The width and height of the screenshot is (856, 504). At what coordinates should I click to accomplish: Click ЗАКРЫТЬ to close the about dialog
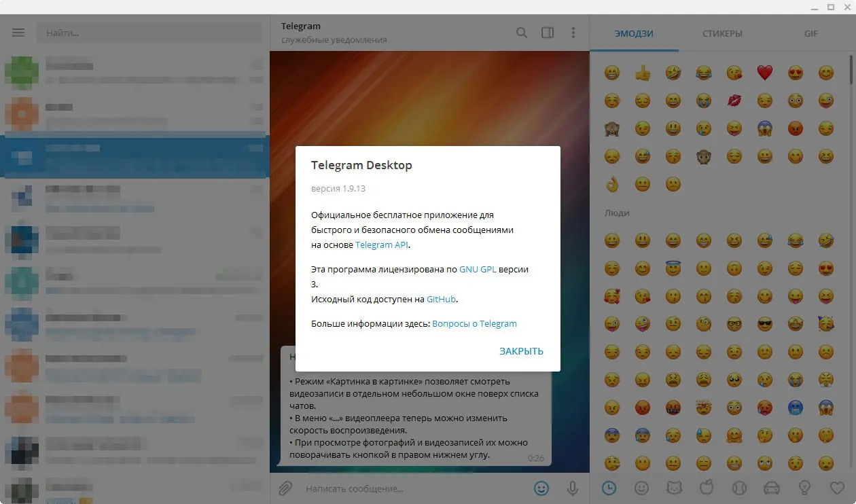[521, 351]
